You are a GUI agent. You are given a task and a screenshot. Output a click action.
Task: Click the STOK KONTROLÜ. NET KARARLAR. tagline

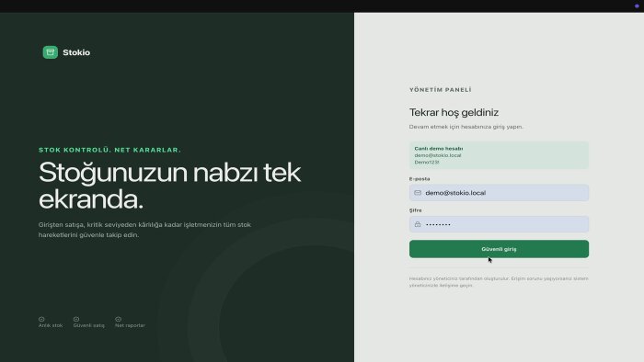point(109,150)
